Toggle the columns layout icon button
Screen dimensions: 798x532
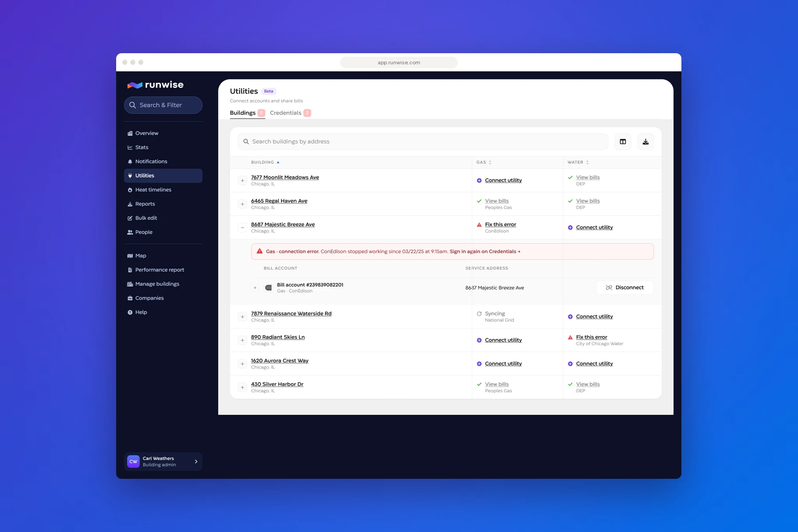coord(623,141)
